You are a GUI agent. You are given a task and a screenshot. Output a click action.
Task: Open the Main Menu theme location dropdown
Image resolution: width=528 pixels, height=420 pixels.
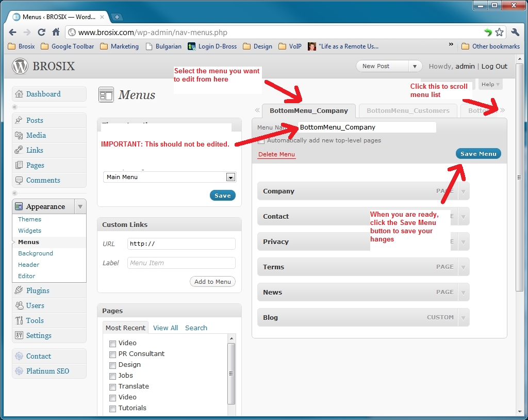coord(170,177)
